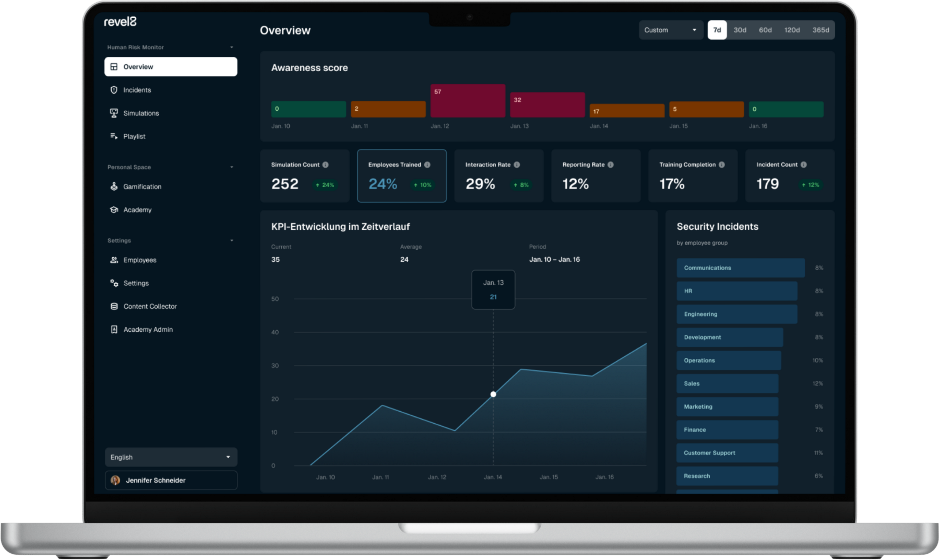The image size is (940, 560).
Task: Click the red Jan. 12 awareness bar
Action: (468, 101)
